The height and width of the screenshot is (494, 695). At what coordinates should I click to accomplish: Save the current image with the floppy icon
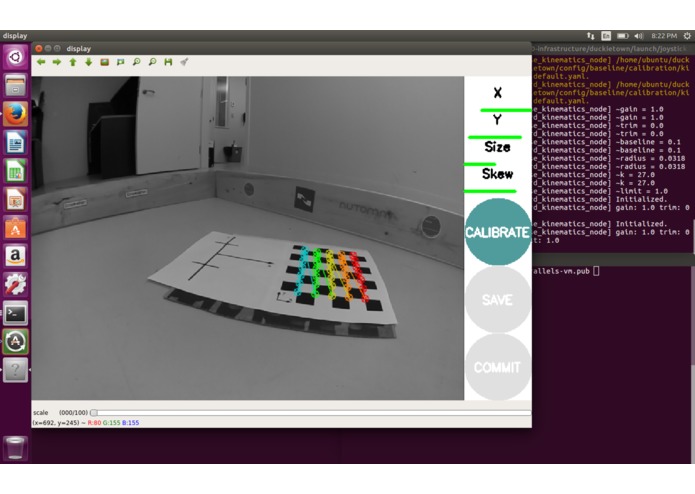pos(168,62)
